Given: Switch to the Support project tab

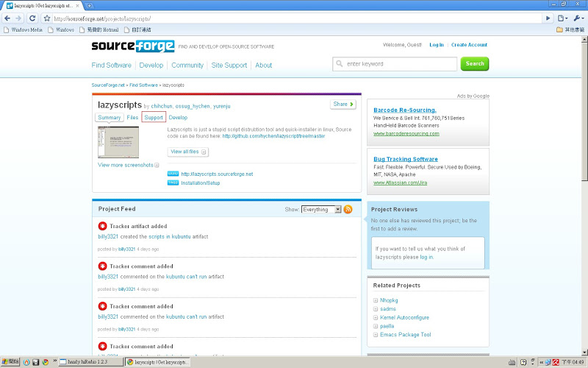Looking at the screenshot, I should pyautogui.click(x=154, y=118).
